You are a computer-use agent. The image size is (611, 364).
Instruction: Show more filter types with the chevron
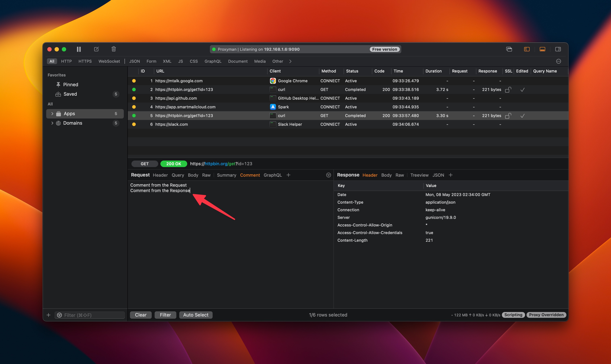[x=290, y=61]
